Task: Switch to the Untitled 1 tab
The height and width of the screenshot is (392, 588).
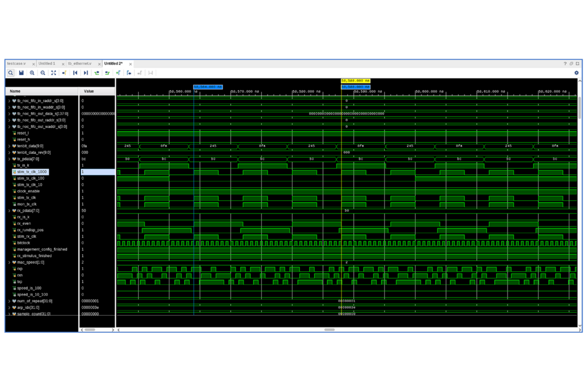Action: [47, 63]
